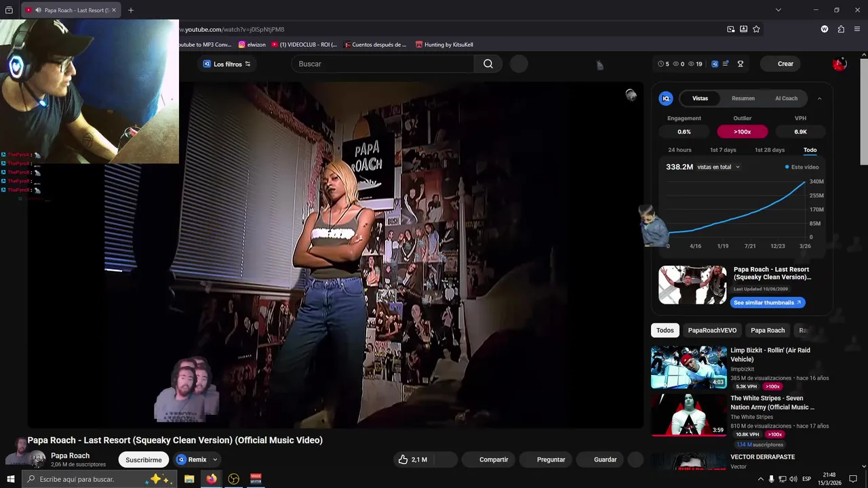
Task: Click the system tray microphone icon
Action: point(771,479)
